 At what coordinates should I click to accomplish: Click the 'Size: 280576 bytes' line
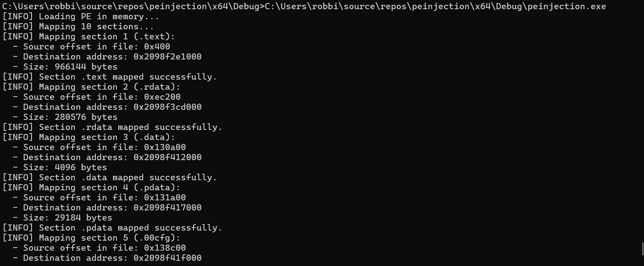[70, 117]
